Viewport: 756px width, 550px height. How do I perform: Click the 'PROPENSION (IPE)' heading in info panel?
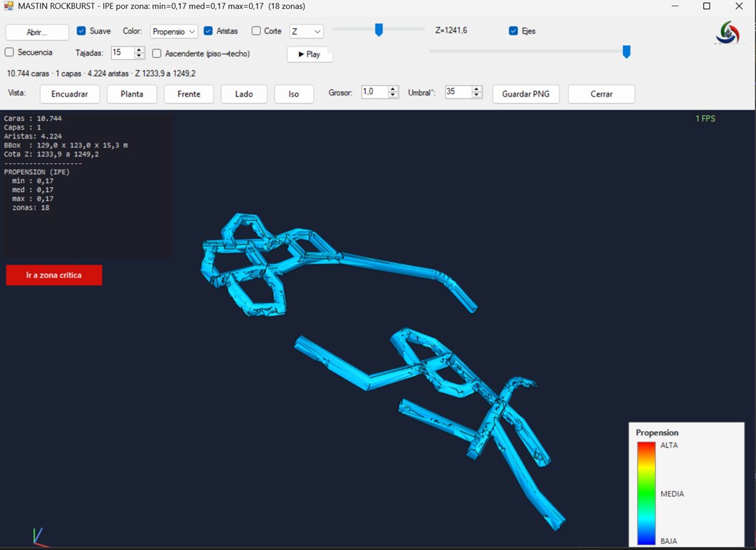click(36, 172)
